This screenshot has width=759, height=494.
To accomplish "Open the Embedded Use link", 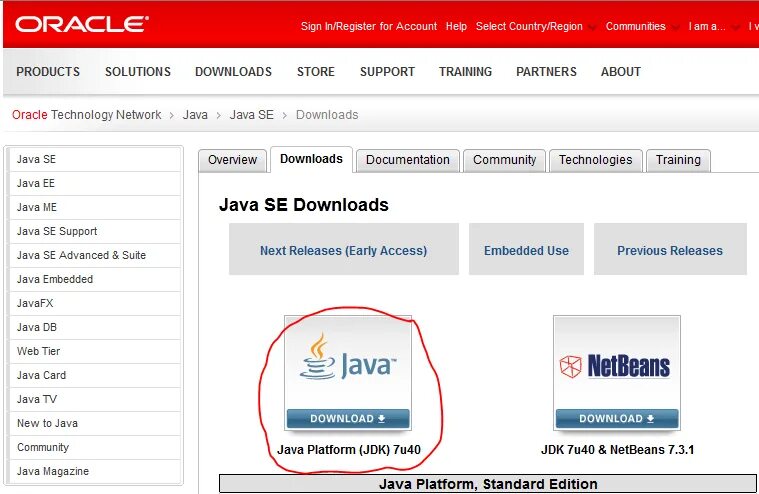I will click(x=526, y=250).
